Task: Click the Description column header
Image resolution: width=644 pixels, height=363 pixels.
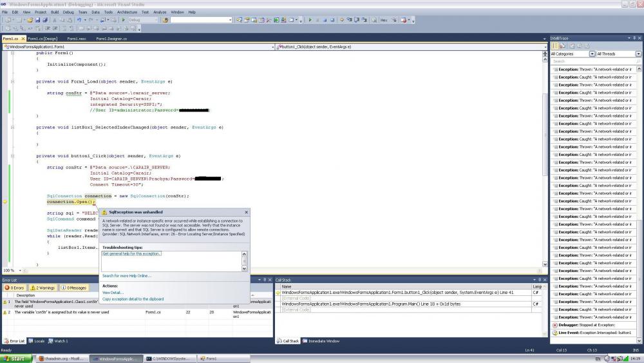Action: [26, 295]
